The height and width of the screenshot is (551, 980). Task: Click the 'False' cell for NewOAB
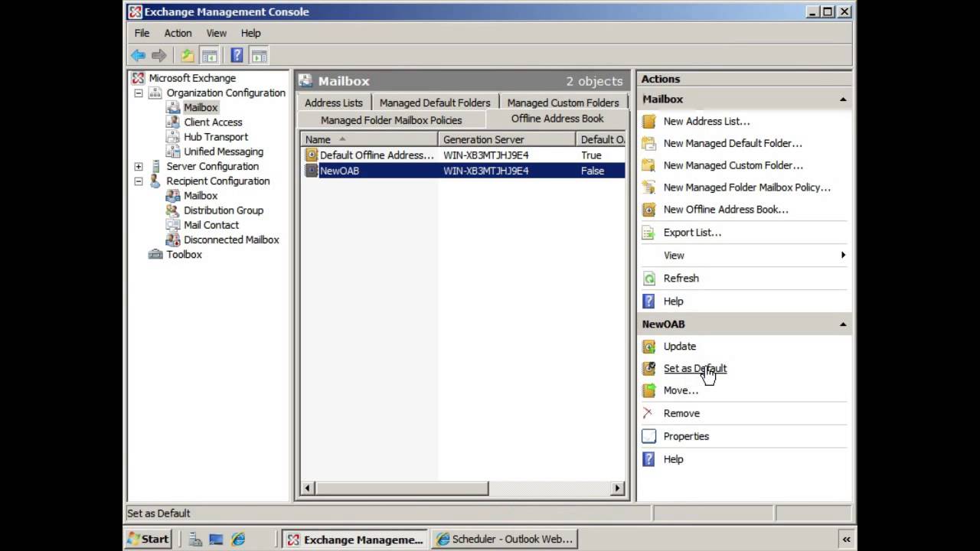(x=593, y=171)
